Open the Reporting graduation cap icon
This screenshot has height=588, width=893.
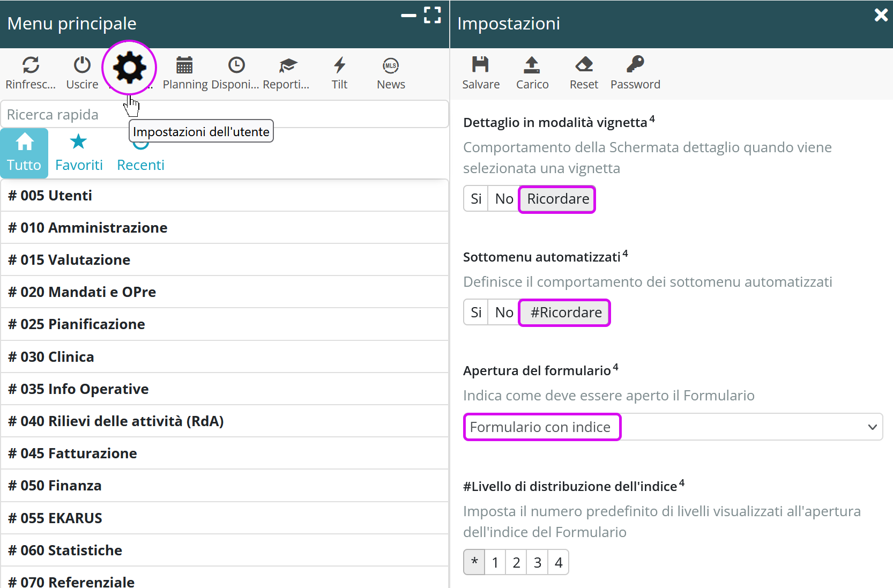coord(287,65)
